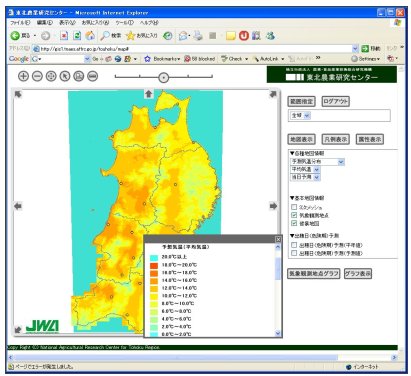Stop loading with the red X icon
This screenshot has width=411, height=376.
[64, 36]
